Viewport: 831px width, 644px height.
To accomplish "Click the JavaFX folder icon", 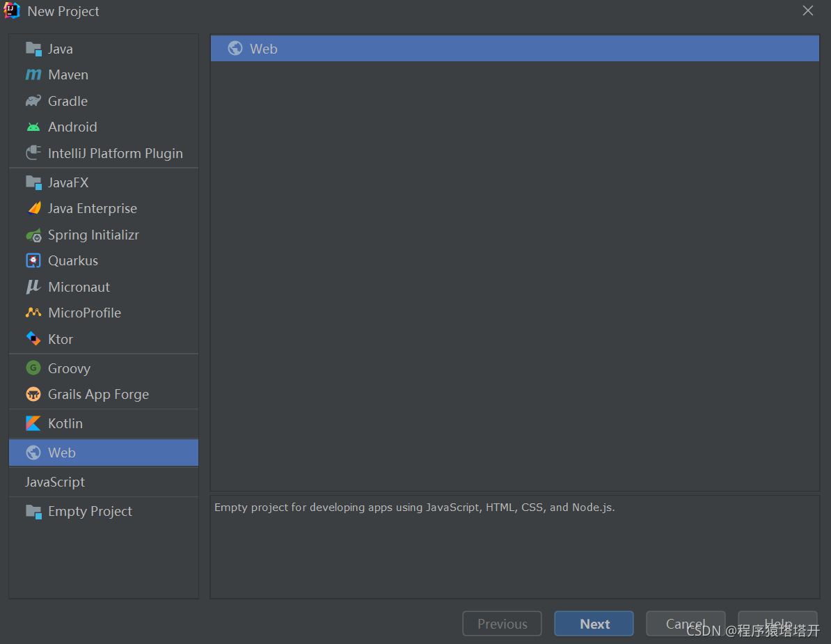I will click(33, 182).
